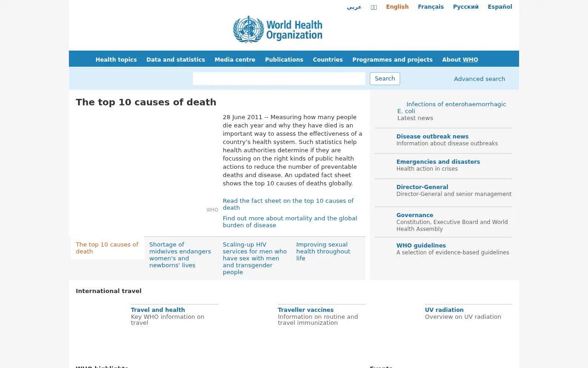
Task: Open Emergencies and disasters link
Action: 438,162
